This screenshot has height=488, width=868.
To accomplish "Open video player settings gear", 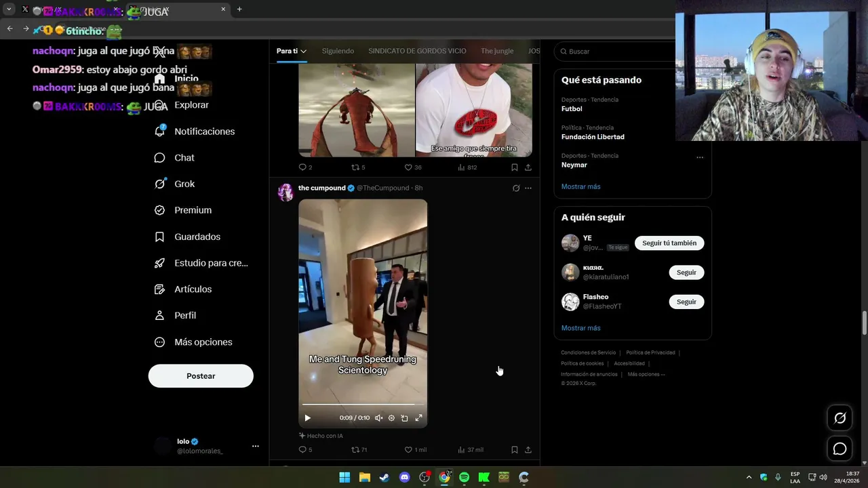I will (x=391, y=418).
